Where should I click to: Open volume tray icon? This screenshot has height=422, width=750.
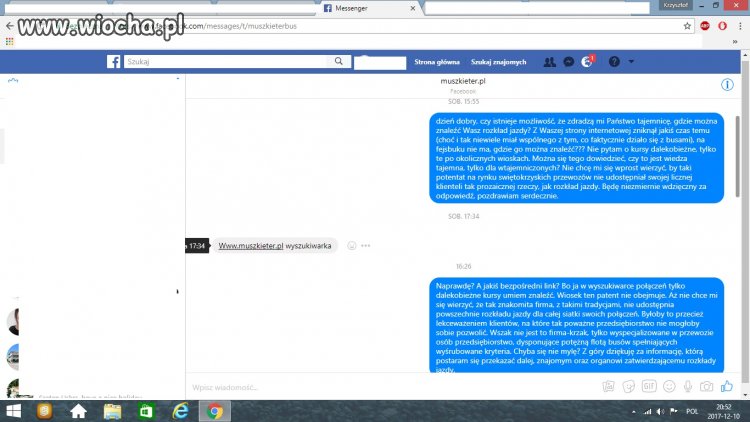coord(661,411)
